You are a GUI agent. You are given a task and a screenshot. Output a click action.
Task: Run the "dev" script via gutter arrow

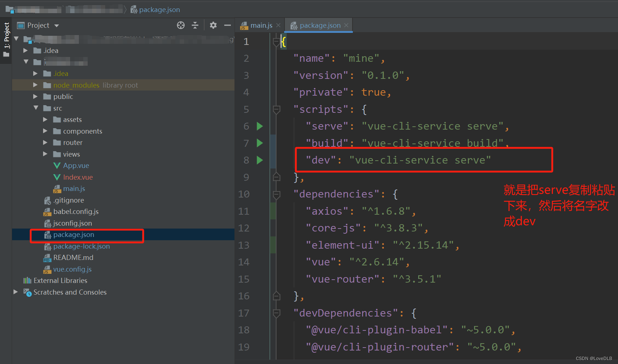tap(260, 160)
